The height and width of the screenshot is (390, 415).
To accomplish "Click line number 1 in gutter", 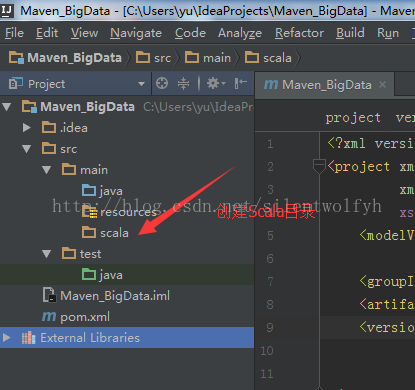I will (x=270, y=144).
